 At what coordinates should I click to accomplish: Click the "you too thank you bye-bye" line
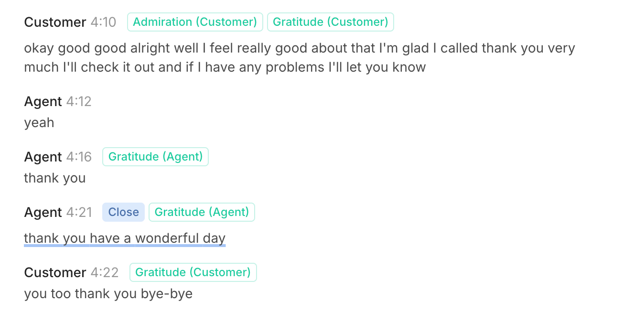[x=108, y=293]
